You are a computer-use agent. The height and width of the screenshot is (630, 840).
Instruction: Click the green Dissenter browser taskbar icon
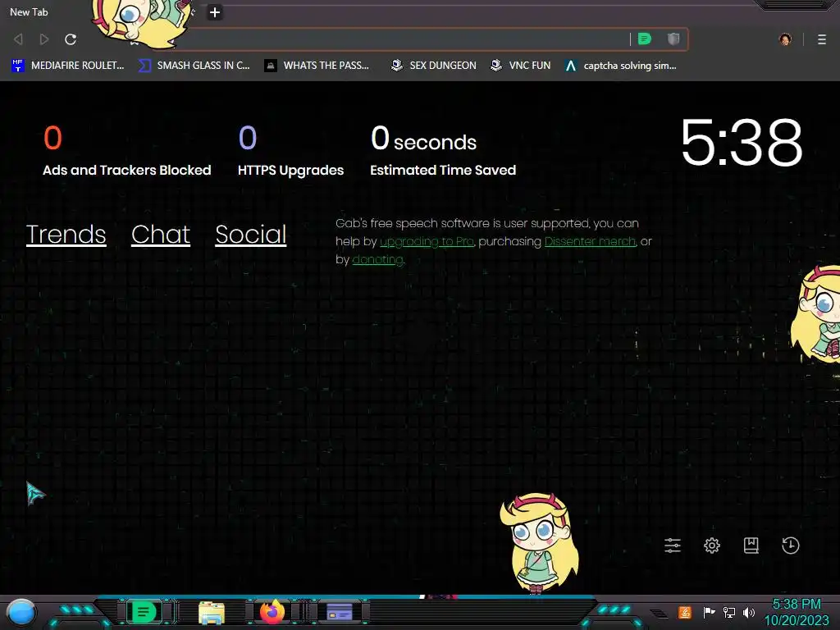144,612
